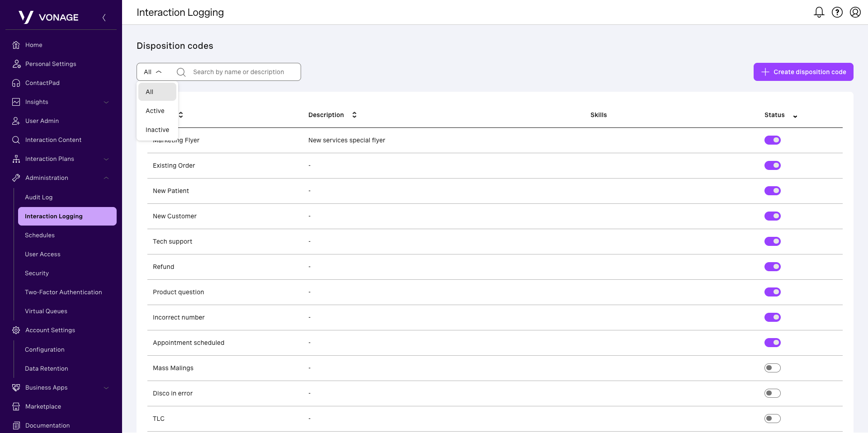The height and width of the screenshot is (433, 868).
Task: Click the Status column sort arrow
Action: pos(795,116)
